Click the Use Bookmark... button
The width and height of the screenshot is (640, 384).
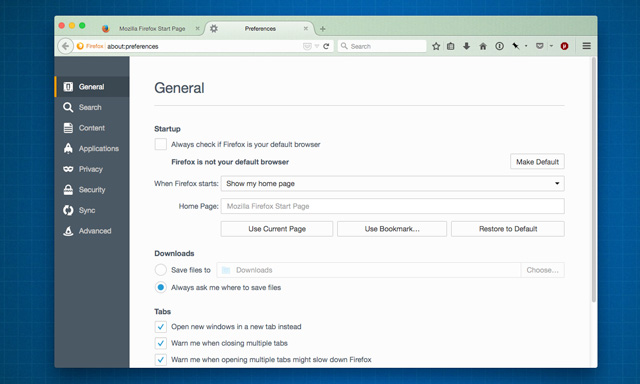[392, 229]
